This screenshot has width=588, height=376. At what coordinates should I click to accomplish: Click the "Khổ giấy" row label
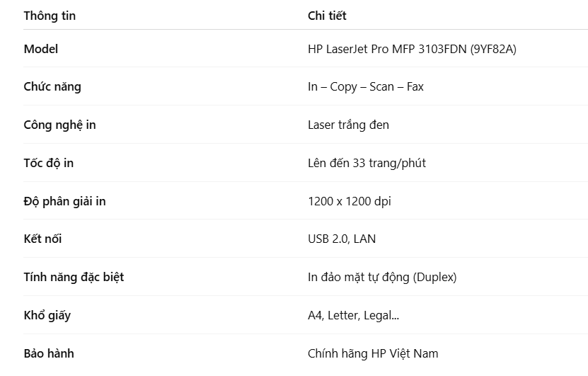[47, 315]
